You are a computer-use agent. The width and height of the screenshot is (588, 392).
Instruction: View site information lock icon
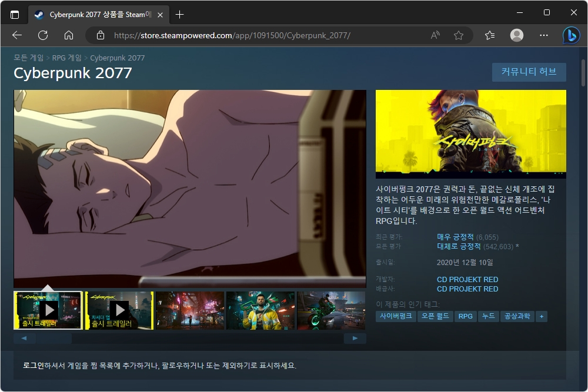click(100, 35)
